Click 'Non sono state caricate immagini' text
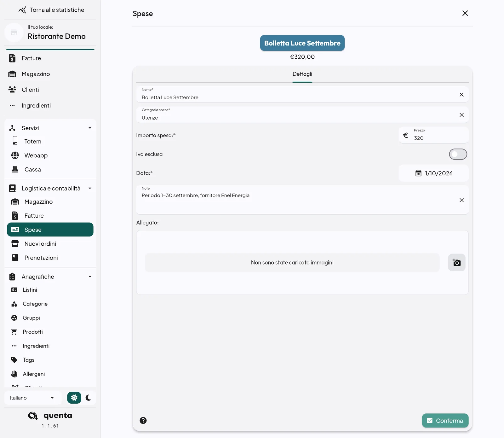 coord(292,262)
